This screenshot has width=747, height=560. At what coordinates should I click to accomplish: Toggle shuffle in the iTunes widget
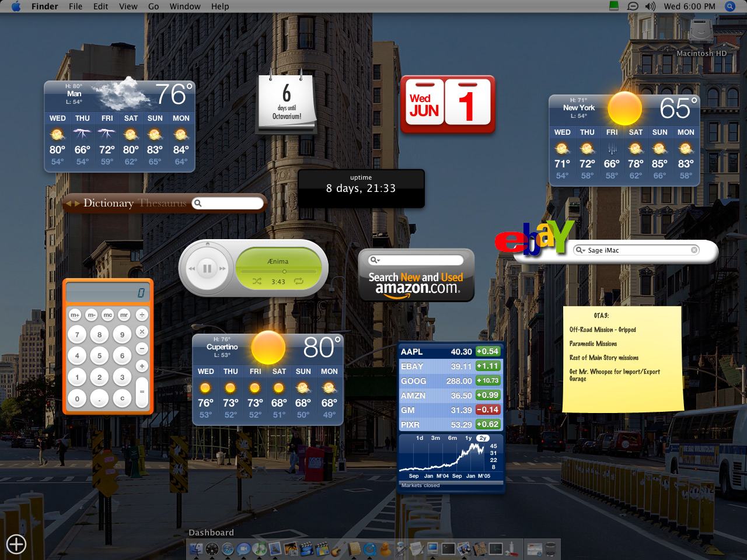[x=257, y=281]
